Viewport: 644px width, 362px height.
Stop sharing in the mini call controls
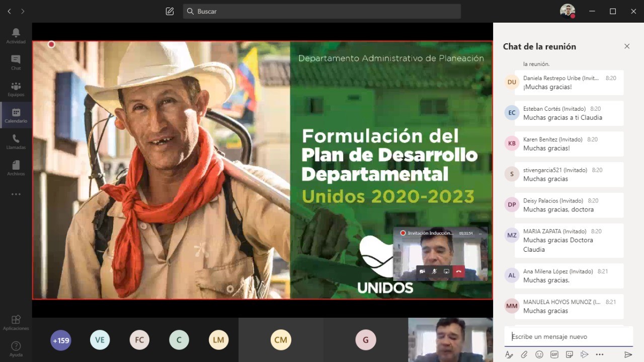coord(446,271)
